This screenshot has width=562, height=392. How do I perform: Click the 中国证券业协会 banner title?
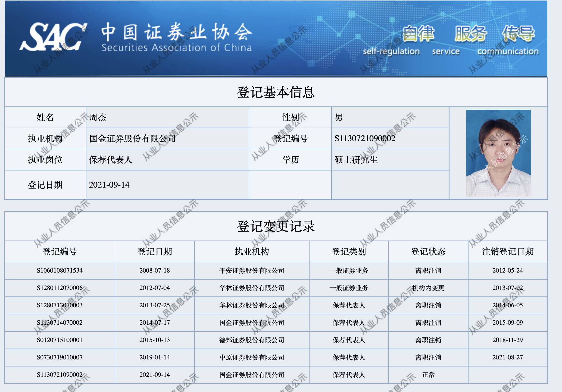(177, 32)
